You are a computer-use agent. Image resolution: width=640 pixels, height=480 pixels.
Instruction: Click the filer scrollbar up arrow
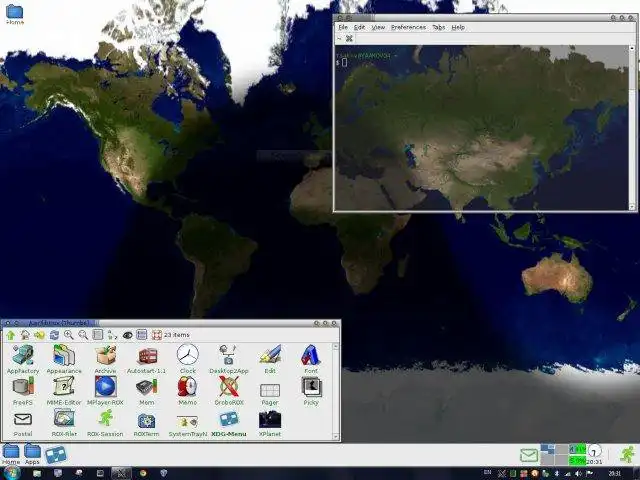click(x=336, y=347)
